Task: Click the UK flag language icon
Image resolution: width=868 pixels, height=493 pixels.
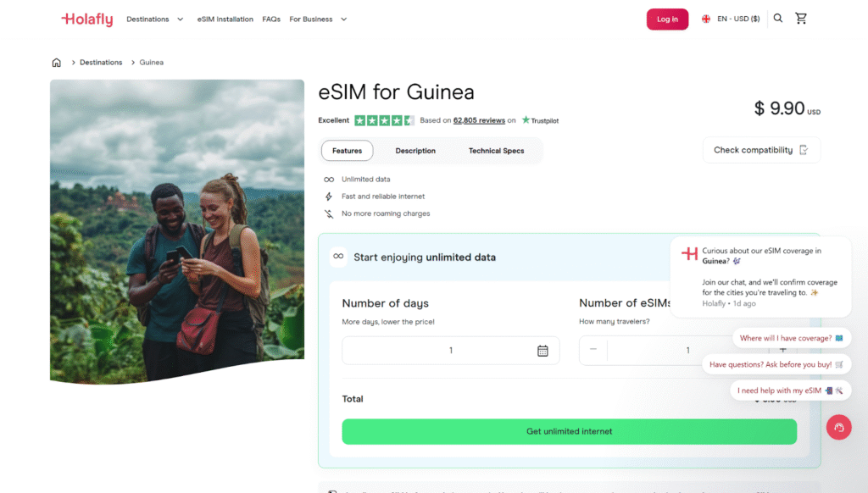Action: (x=705, y=19)
